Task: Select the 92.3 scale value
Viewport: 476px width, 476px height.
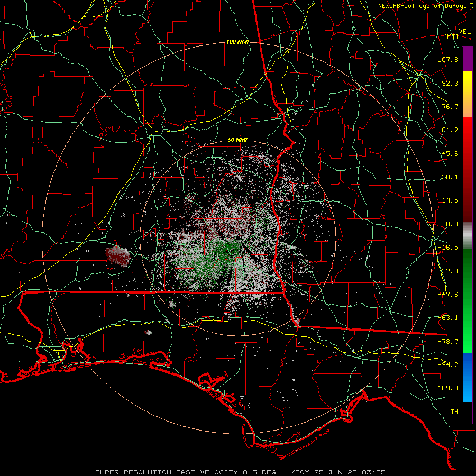Action: 450,83
